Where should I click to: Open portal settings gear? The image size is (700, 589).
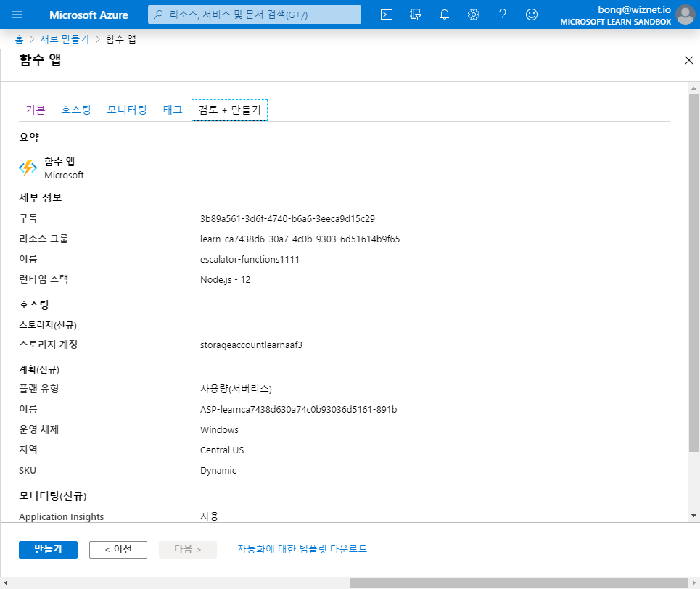point(474,15)
